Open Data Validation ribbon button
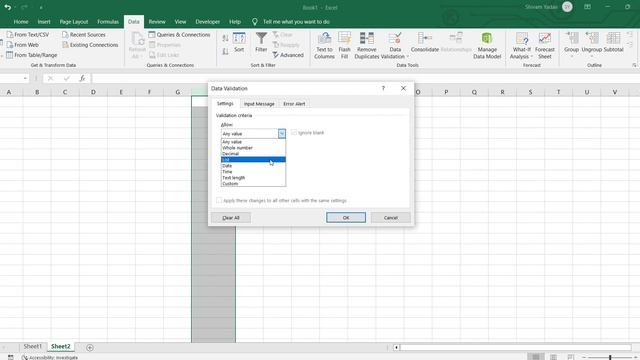The height and width of the screenshot is (360, 640). click(394, 45)
